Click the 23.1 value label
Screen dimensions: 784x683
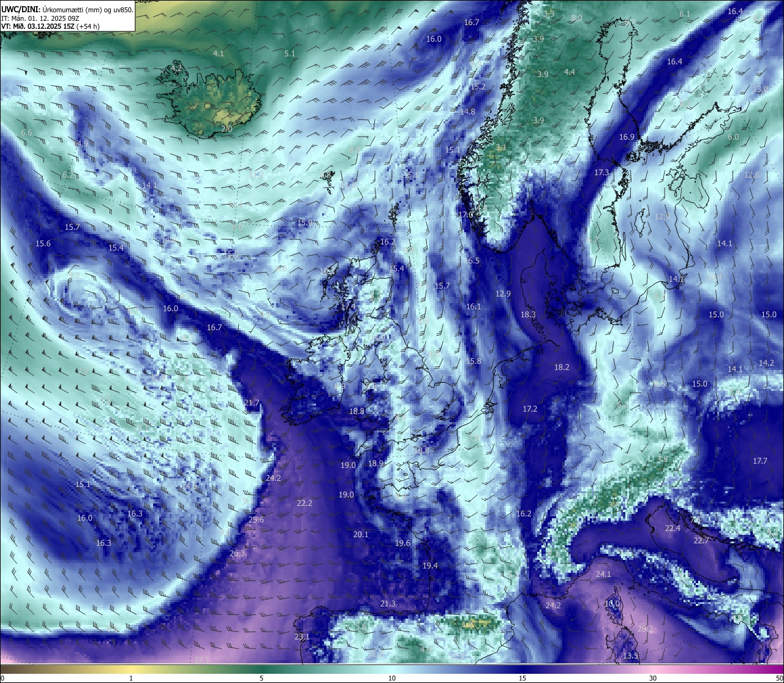tap(302, 637)
